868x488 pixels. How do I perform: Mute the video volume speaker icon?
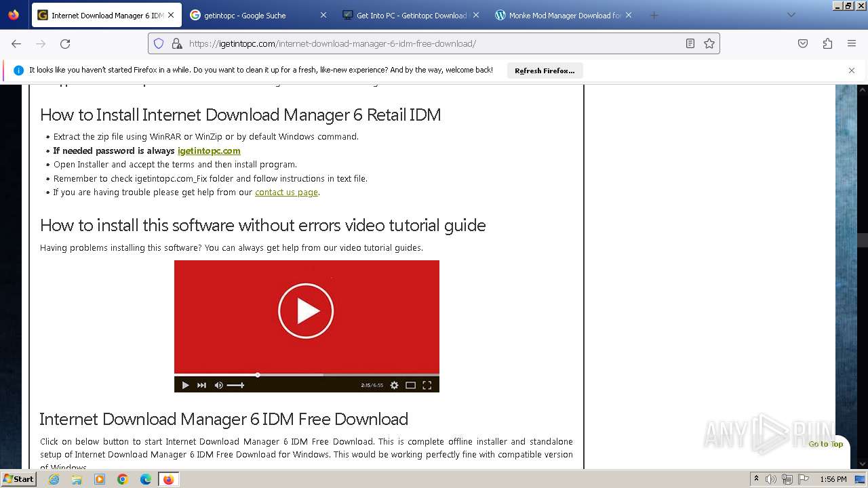click(x=218, y=385)
